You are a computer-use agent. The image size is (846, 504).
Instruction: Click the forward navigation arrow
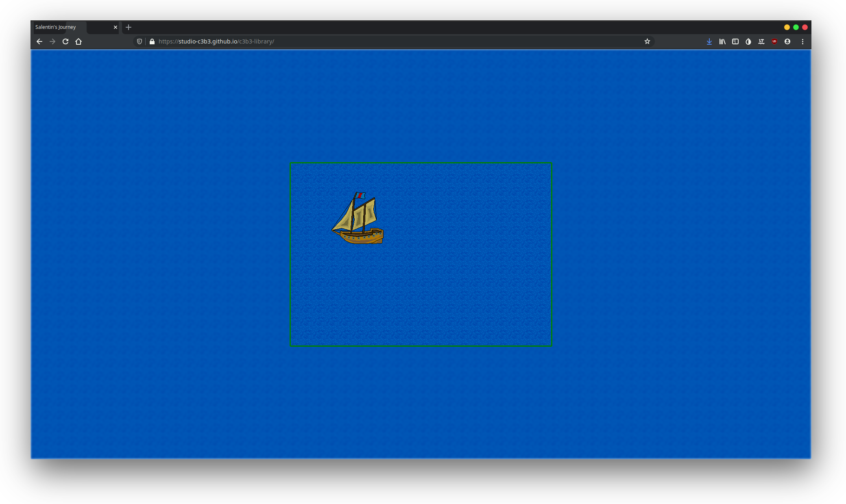52,41
